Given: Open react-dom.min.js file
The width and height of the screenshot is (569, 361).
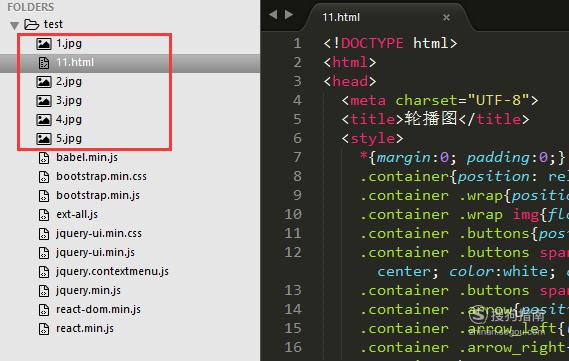Looking at the screenshot, I should pyautogui.click(x=98, y=309).
